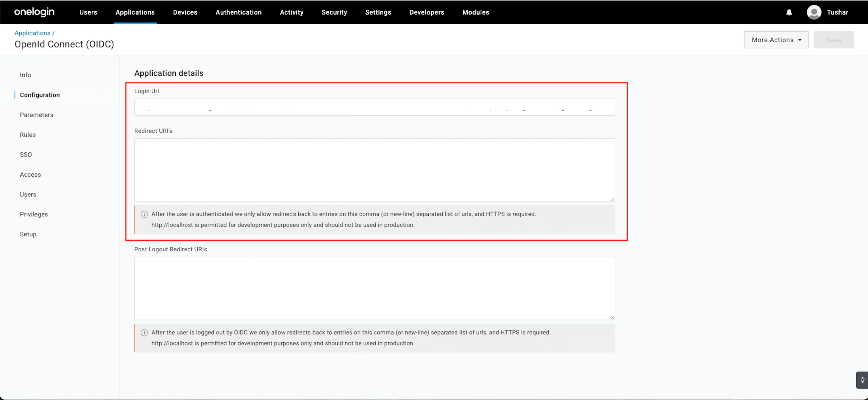Open the Users top menu
The image size is (868, 400).
point(88,12)
